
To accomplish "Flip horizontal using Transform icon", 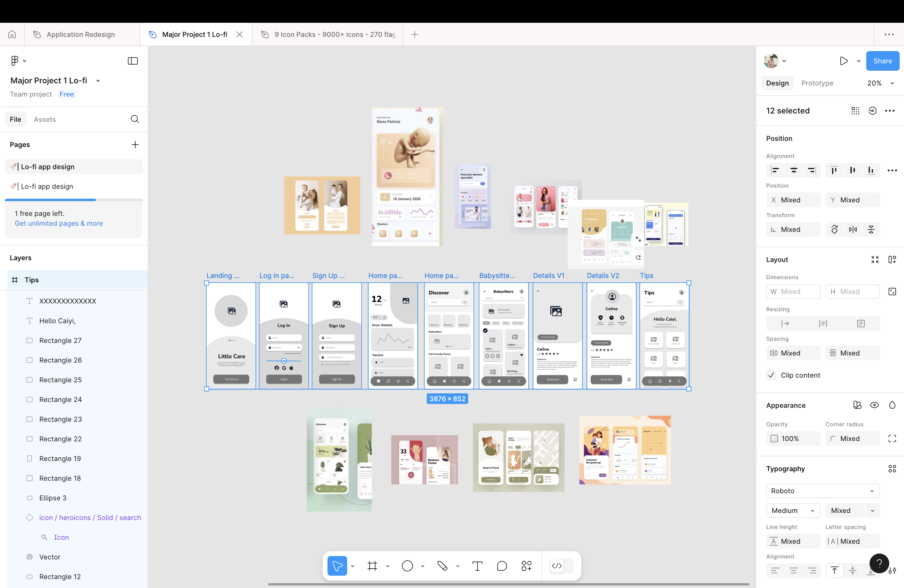I will (853, 229).
